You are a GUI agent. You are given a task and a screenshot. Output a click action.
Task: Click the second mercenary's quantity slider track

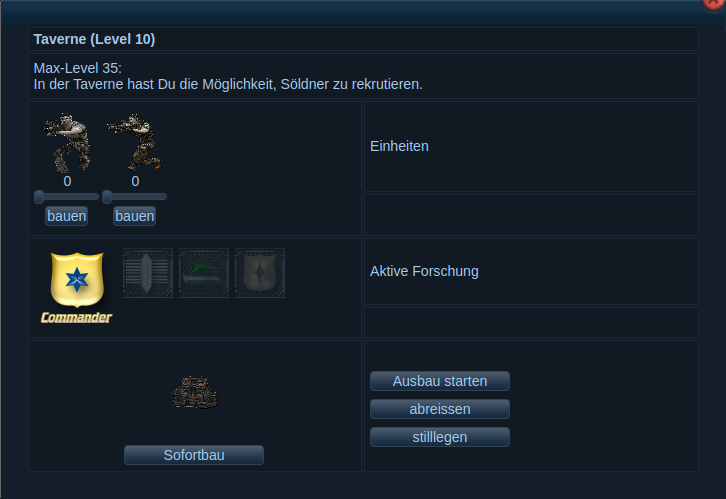tap(135, 197)
